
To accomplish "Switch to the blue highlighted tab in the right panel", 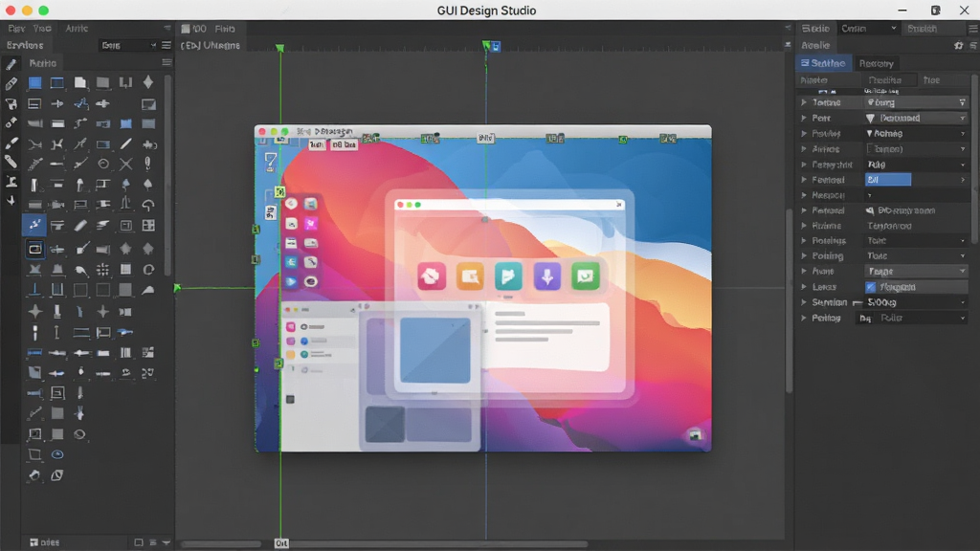I will [824, 63].
